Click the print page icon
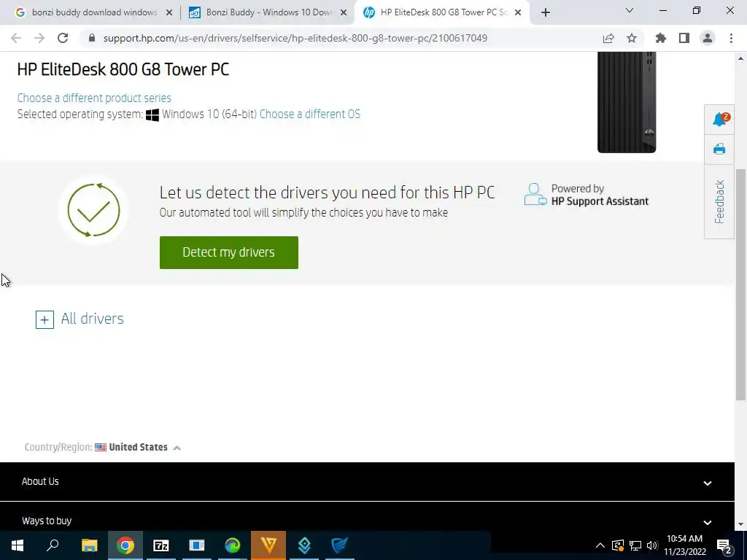Image resolution: width=747 pixels, height=560 pixels. click(719, 149)
